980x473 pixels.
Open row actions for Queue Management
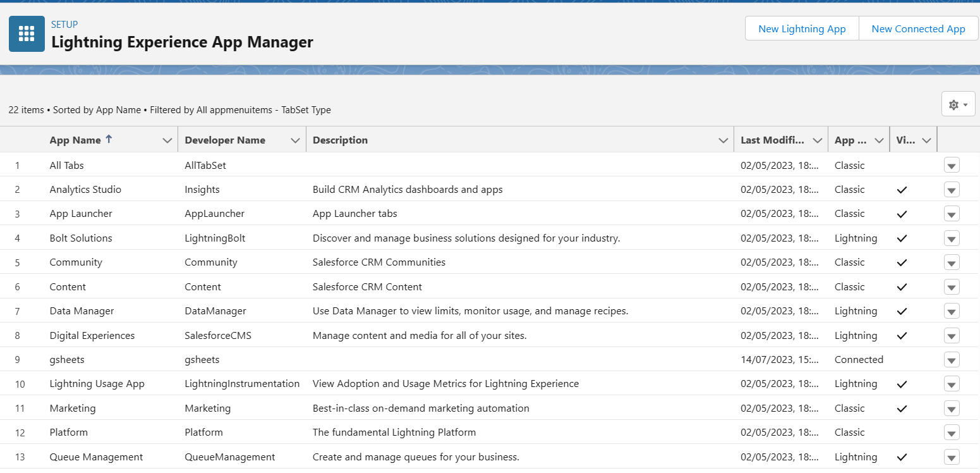click(952, 457)
